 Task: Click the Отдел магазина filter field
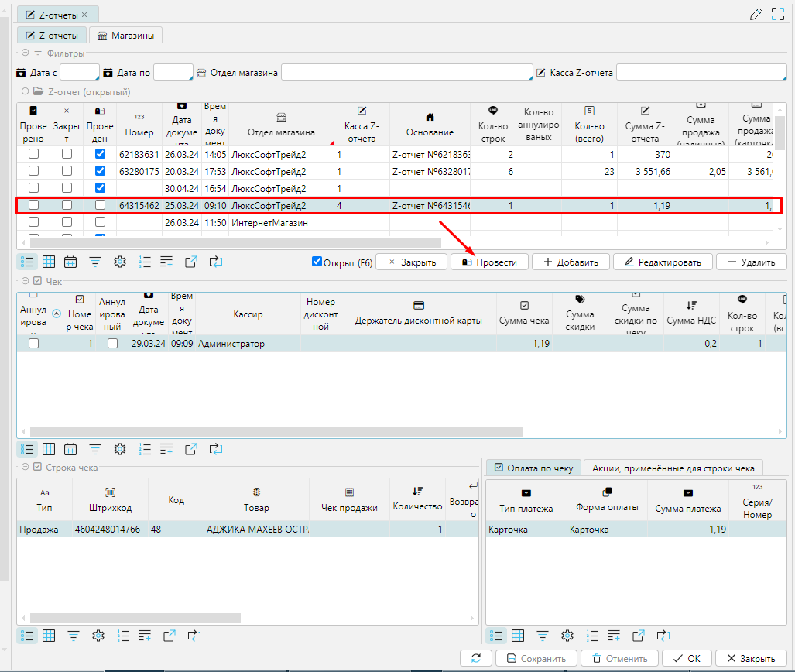tap(402, 72)
